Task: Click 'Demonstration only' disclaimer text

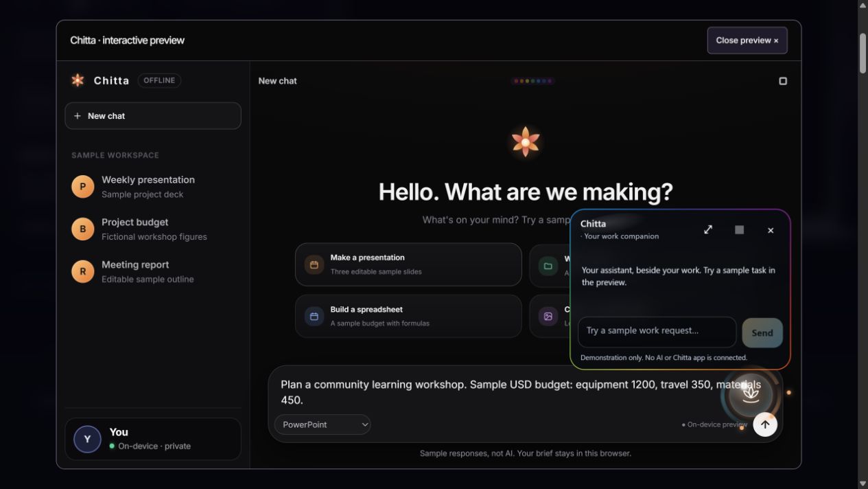Action: pos(664,358)
